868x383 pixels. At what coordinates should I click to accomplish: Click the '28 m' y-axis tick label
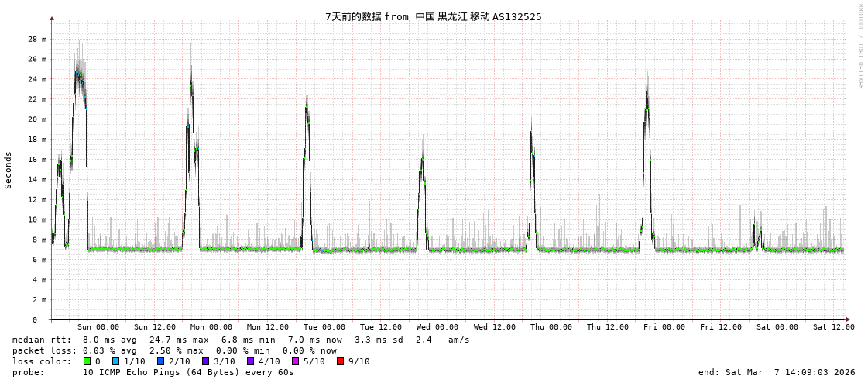39,40
